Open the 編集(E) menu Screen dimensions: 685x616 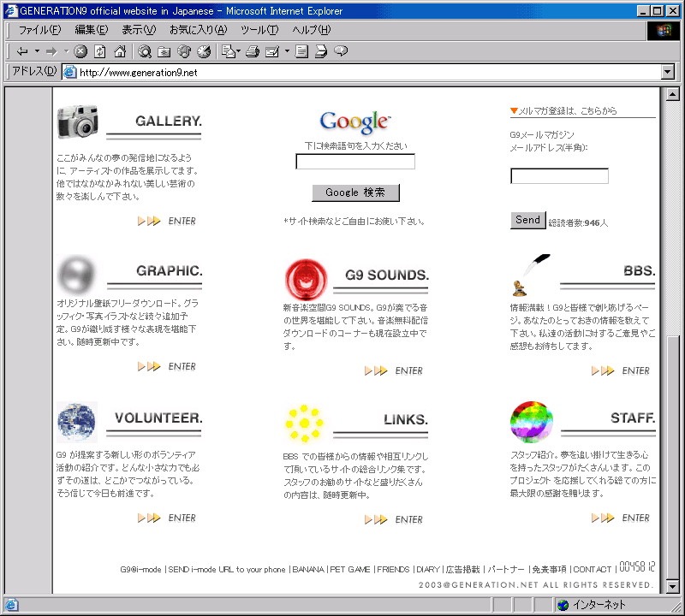pos(92,30)
